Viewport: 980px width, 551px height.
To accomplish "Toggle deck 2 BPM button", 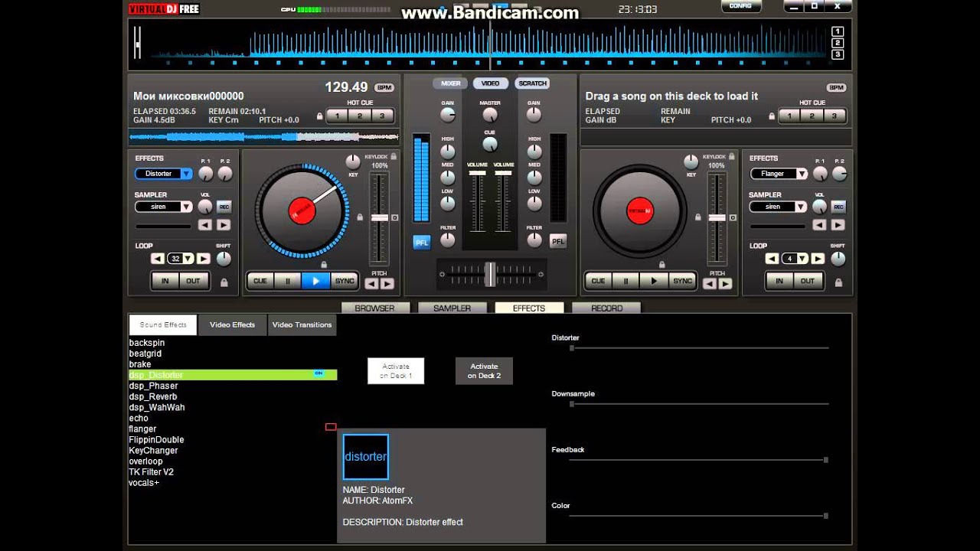I will tap(836, 88).
